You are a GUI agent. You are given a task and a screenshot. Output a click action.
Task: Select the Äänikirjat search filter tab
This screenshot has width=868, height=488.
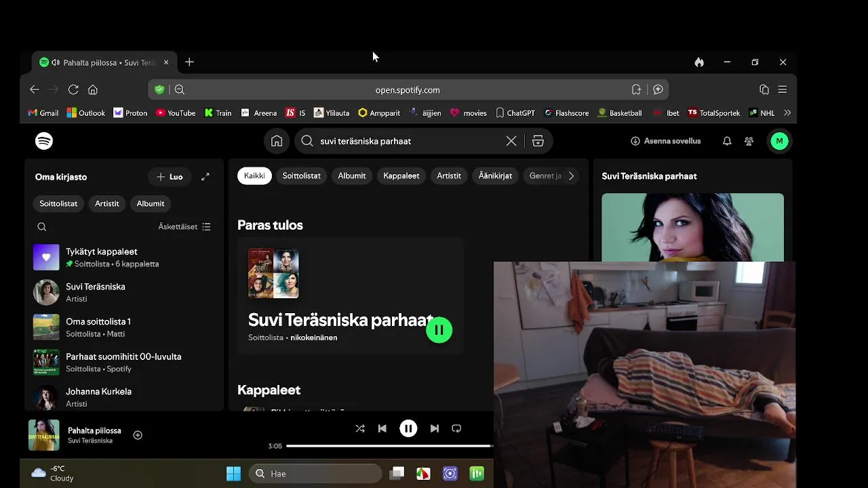[496, 176]
